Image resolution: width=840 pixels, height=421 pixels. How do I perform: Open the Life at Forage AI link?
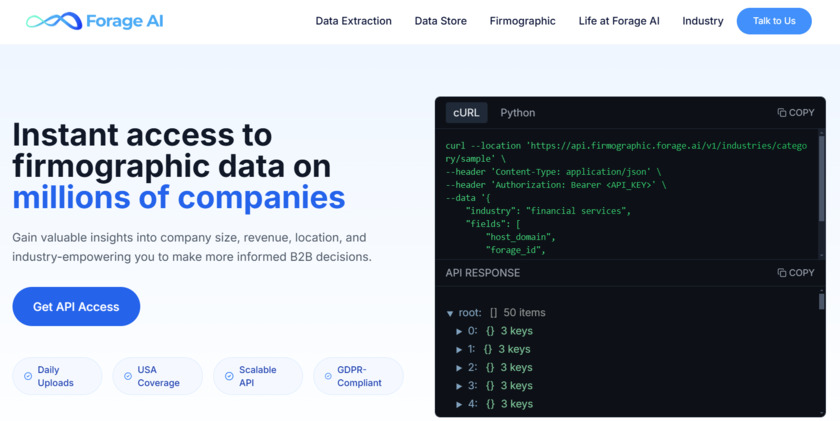[619, 21]
